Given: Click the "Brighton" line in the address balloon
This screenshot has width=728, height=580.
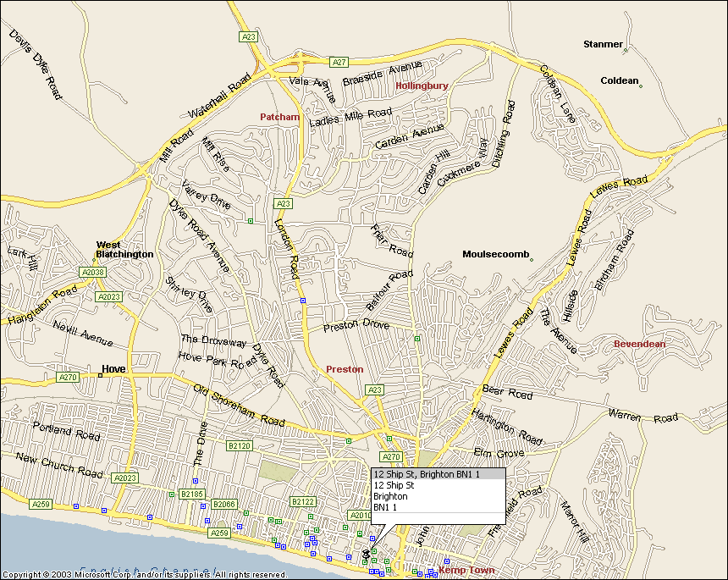Looking at the screenshot, I should click(389, 496).
